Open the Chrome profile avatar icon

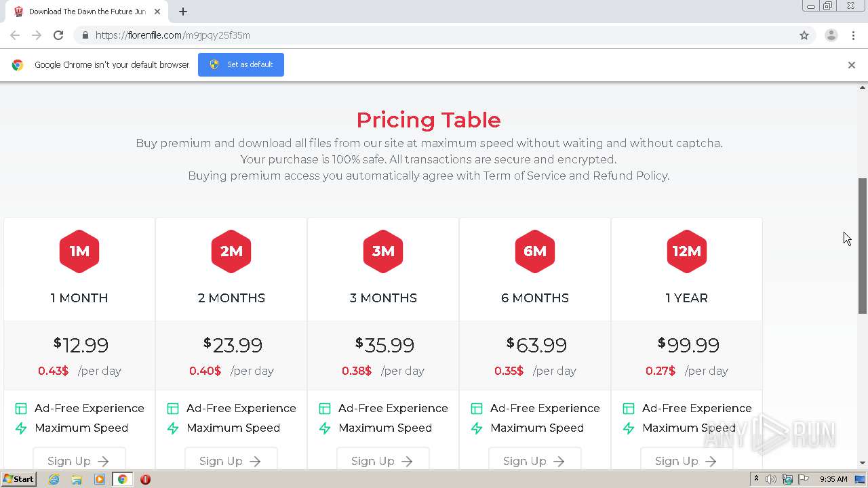tap(831, 35)
